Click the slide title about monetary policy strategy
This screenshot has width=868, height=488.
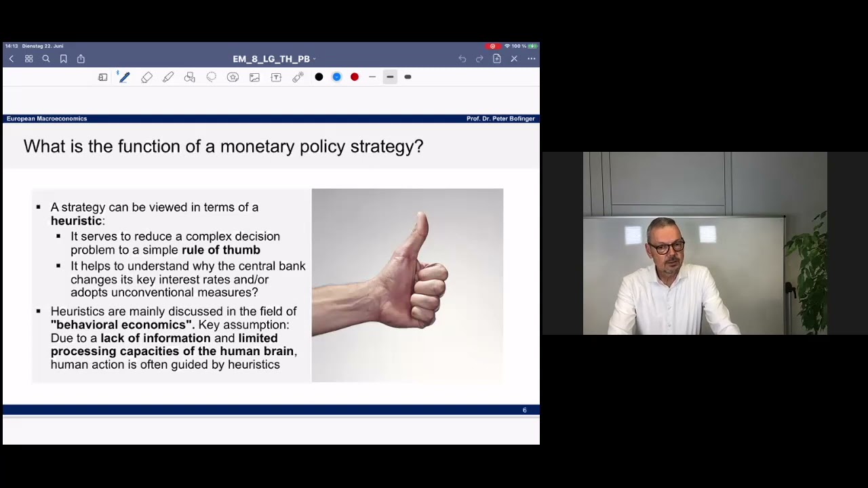tap(223, 146)
